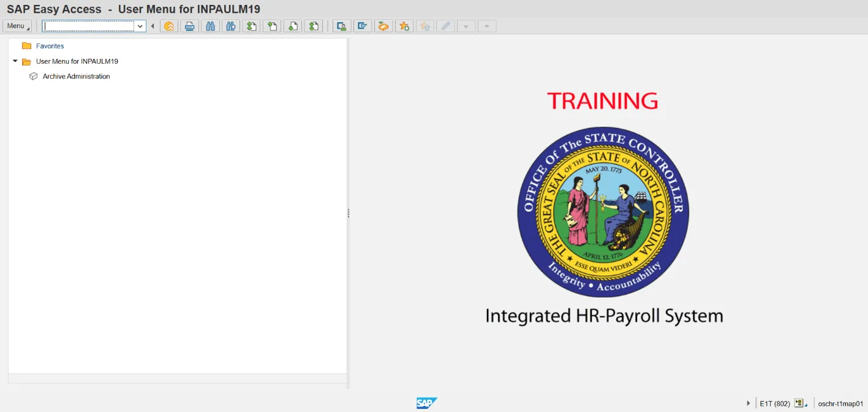Screen dimensions: 868x412
Task: Click the greyed Change Favorites pencil icon
Action: point(446,26)
